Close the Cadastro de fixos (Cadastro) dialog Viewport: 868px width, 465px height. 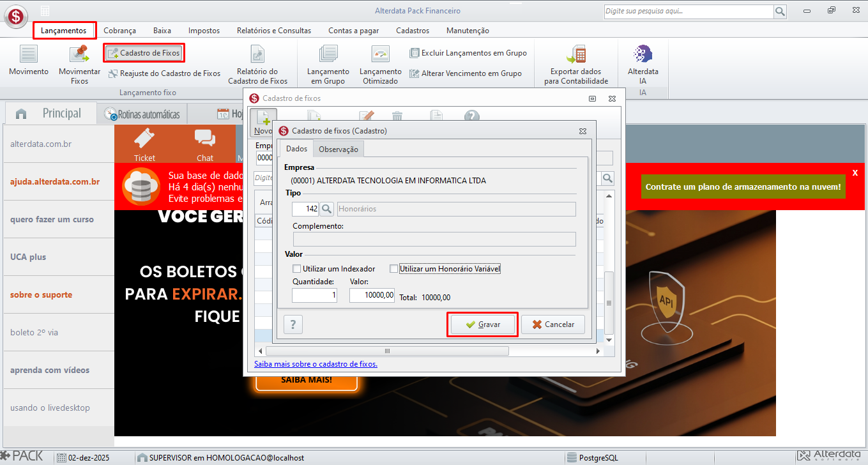click(582, 130)
